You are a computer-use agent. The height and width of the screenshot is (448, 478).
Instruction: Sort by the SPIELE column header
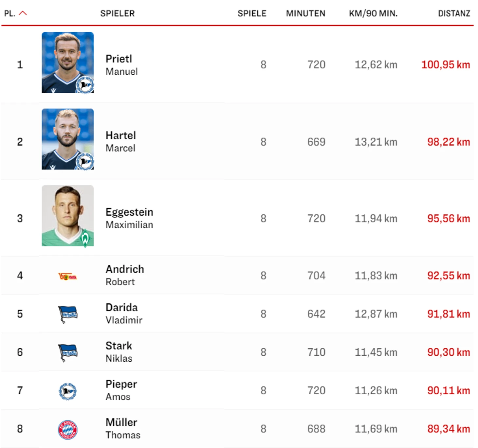(252, 13)
